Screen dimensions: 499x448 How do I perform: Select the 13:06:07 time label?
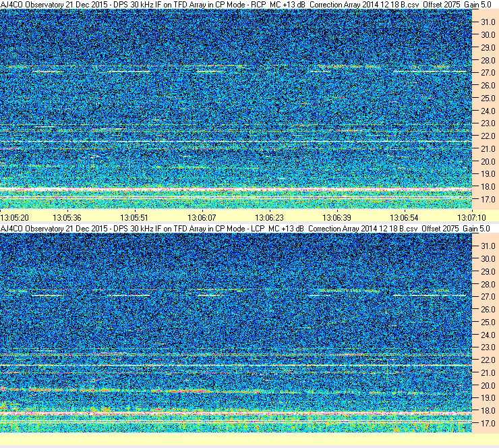[x=202, y=218]
